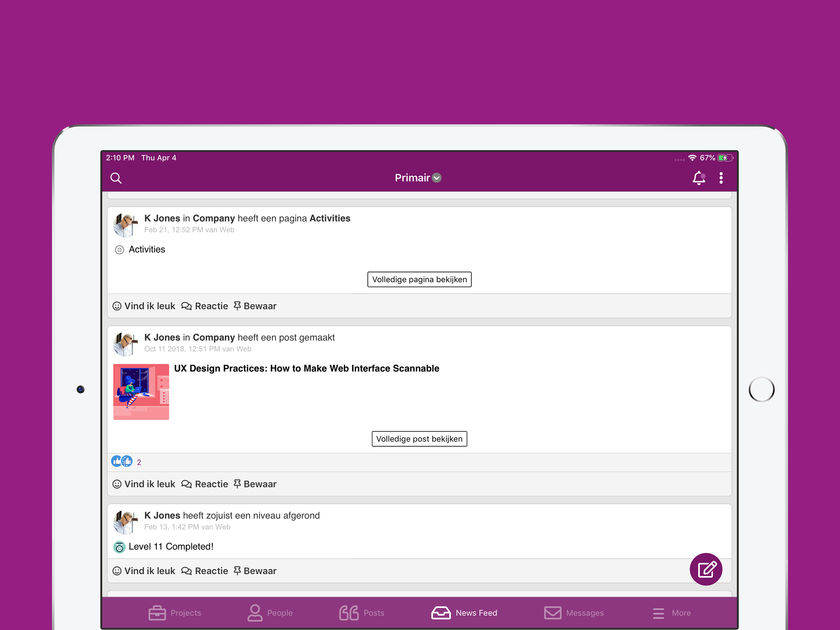Click Volledige pagina bekijken button
Viewport: 840px width, 630px height.
[419, 279]
